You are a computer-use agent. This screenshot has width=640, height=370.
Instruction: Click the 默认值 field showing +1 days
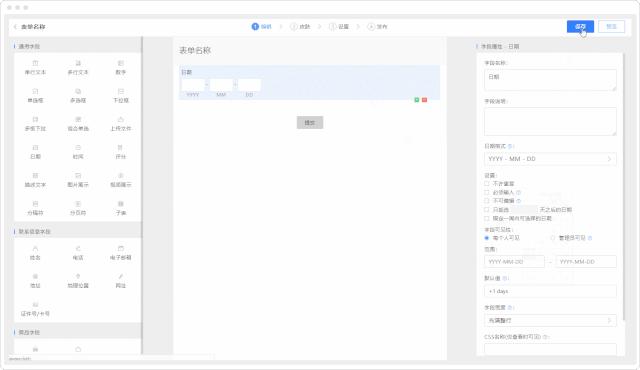pyautogui.click(x=550, y=291)
